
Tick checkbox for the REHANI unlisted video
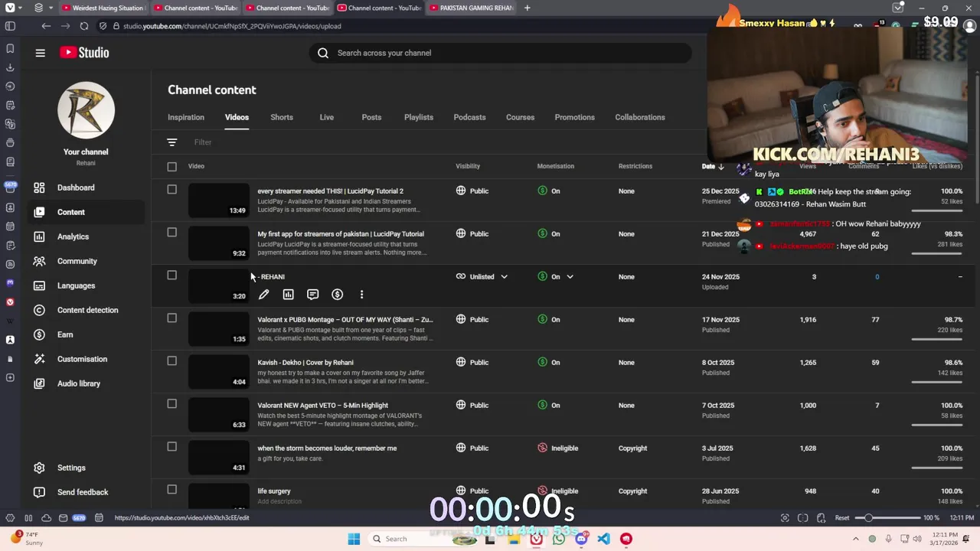[x=172, y=275]
